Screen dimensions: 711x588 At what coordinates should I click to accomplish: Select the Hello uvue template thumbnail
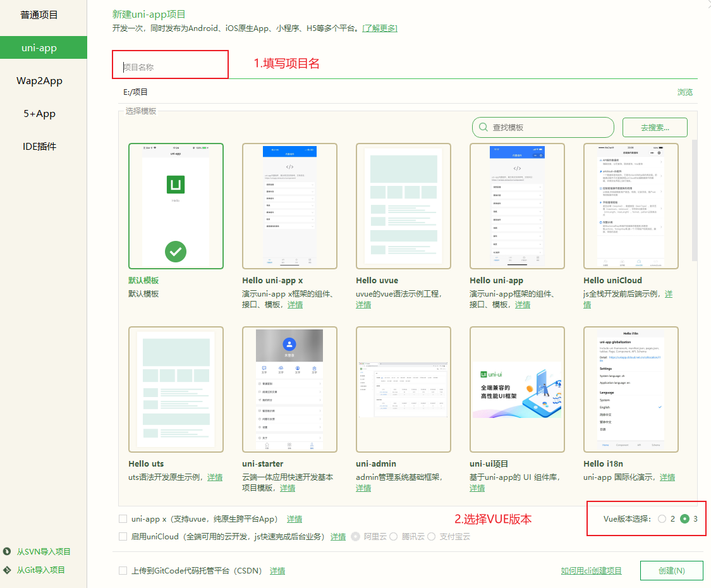[x=403, y=204]
